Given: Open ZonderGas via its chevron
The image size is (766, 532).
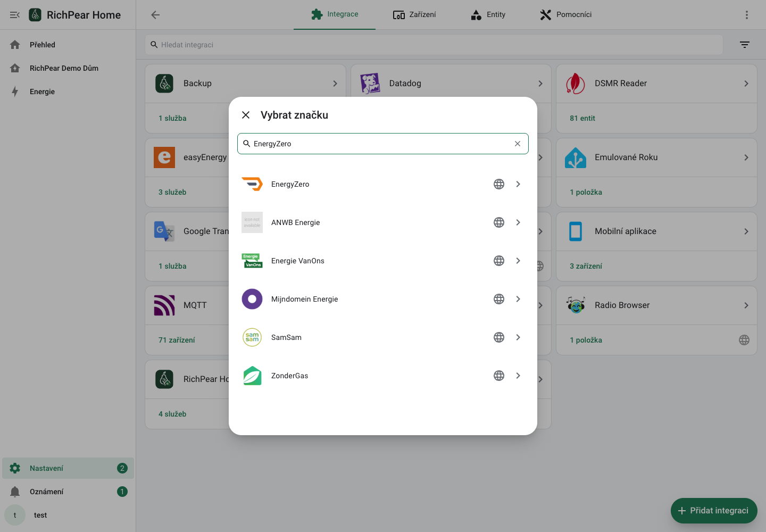Looking at the screenshot, I should click(x=518, y=376).
